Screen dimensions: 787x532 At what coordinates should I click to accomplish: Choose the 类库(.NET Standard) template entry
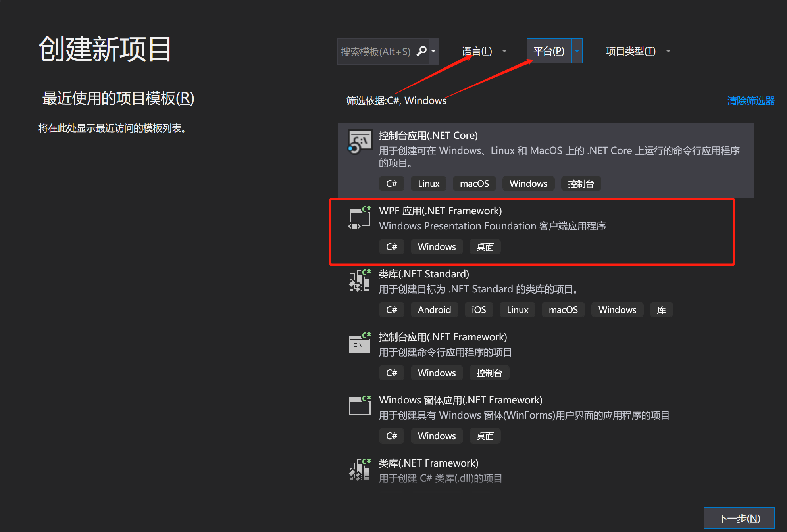pyautogui.click(x=424, y=274)
